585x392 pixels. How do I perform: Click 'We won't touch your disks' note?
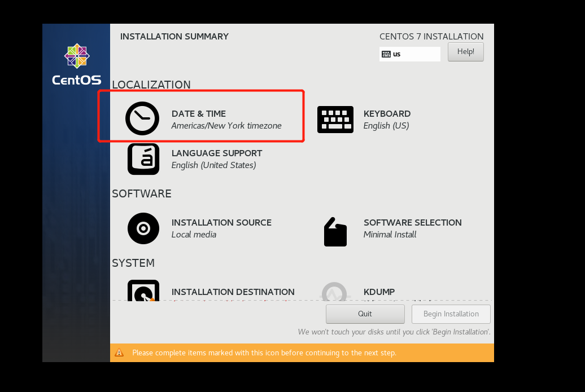(394, 332)
